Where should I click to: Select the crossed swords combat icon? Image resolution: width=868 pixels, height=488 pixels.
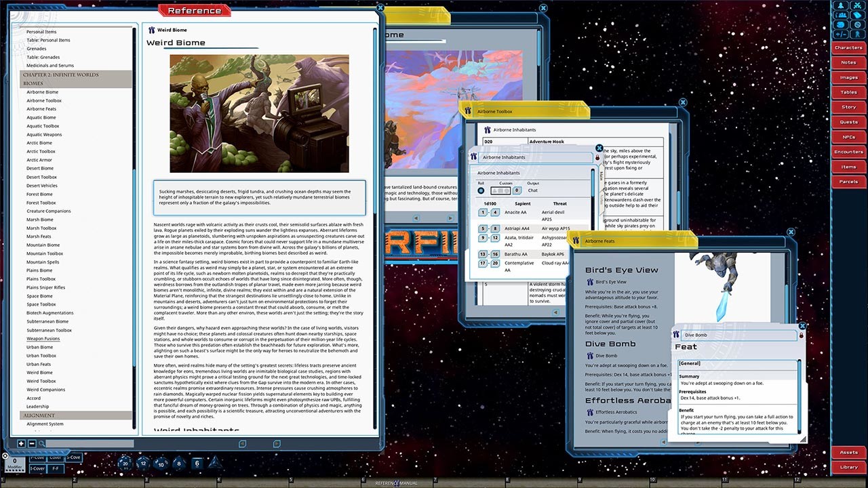[x=857, y=5]
